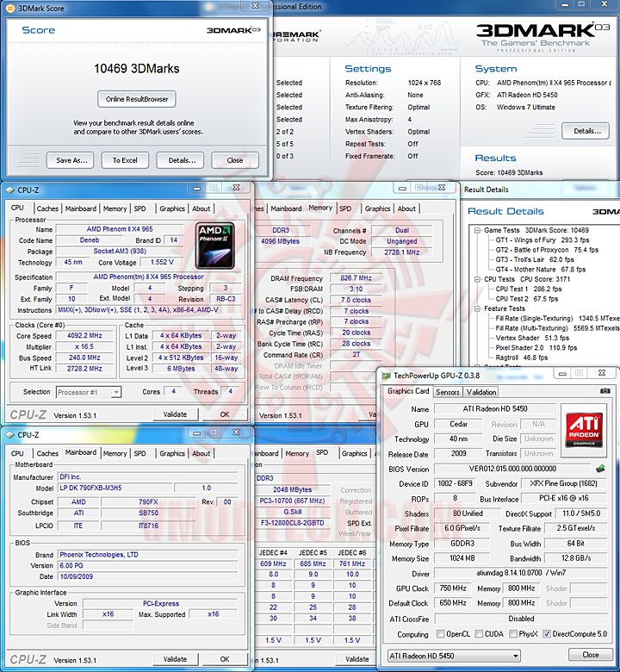Open the Graphics tab in bottom CPU-Z window
The image size is (620, 672).
[172, 453]
